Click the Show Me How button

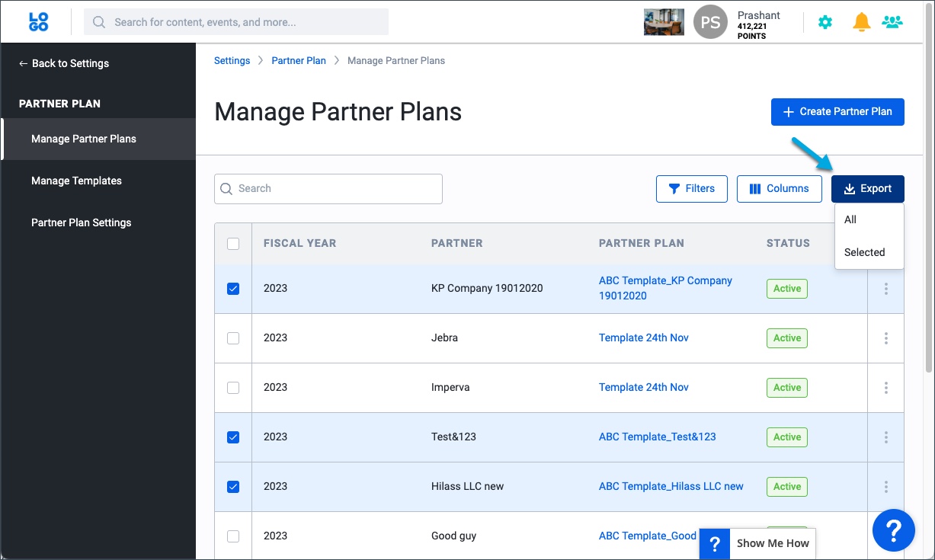point(757,544)
